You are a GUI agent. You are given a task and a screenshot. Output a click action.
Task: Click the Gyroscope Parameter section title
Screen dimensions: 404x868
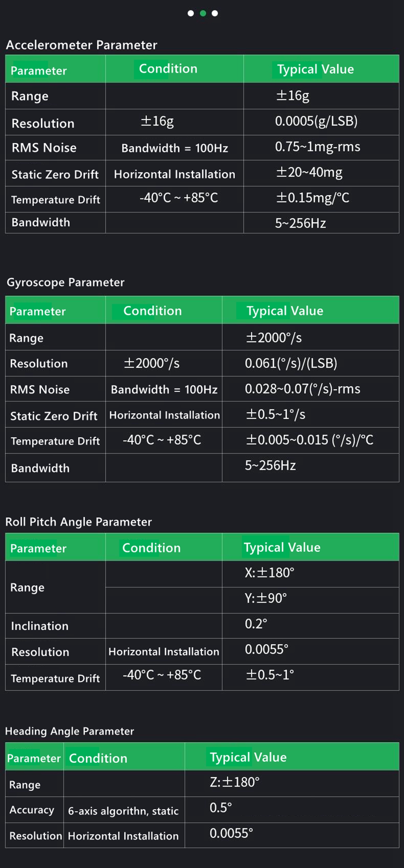click(x=65, y=282)
